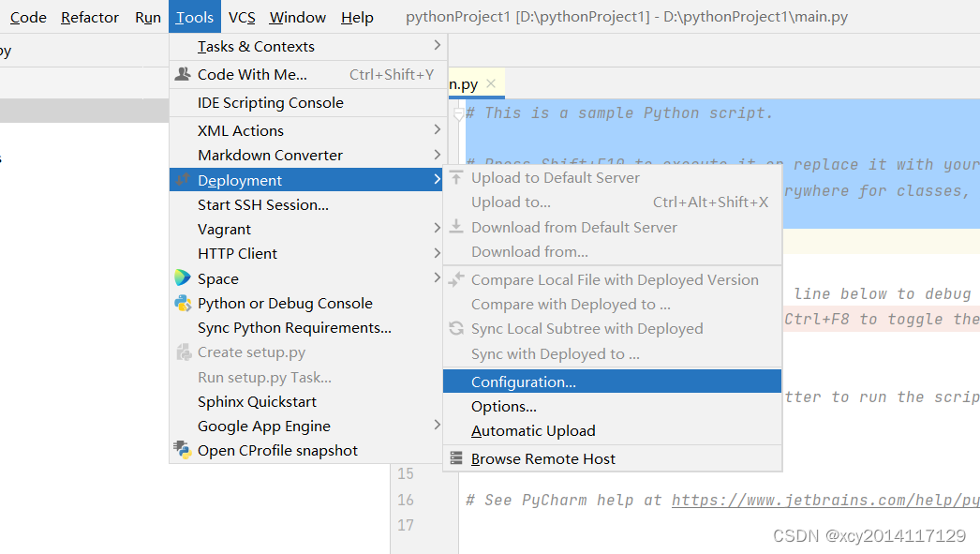Viewport: 980px width, 554px height.
Task: Click the Space logo icon
Action: pos(183,278)
